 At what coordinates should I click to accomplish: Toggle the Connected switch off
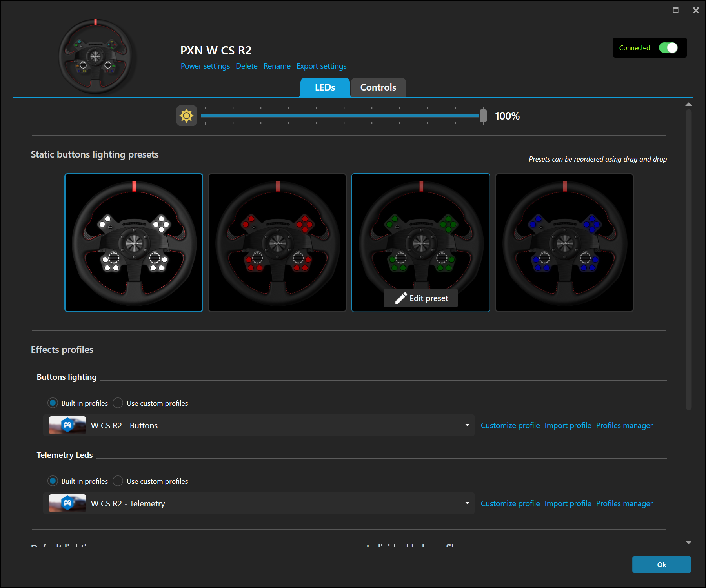click(668, 48)
